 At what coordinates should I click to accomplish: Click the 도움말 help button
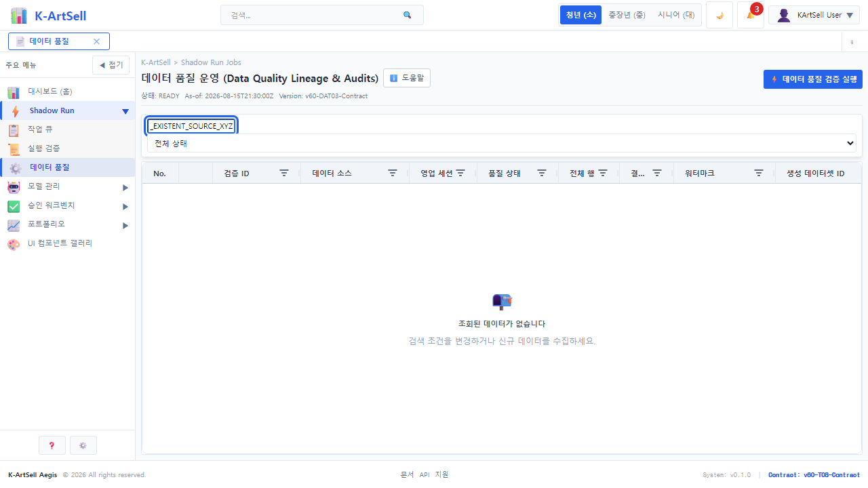[407, 78]
